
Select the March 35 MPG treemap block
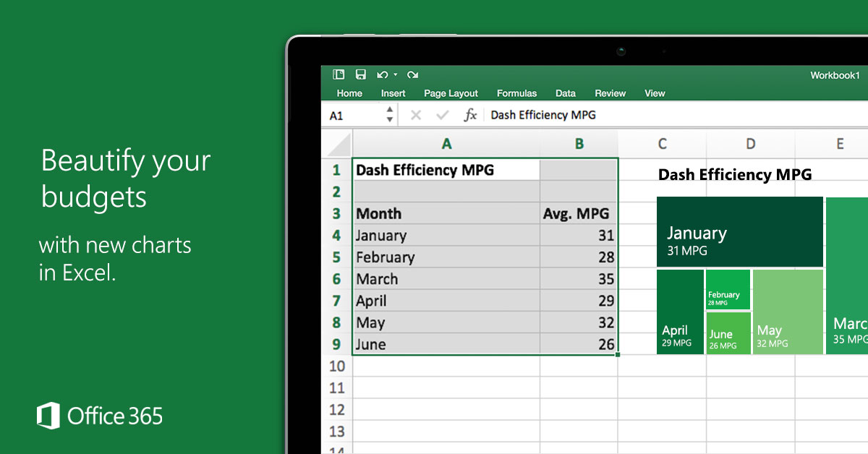point(847,275)
